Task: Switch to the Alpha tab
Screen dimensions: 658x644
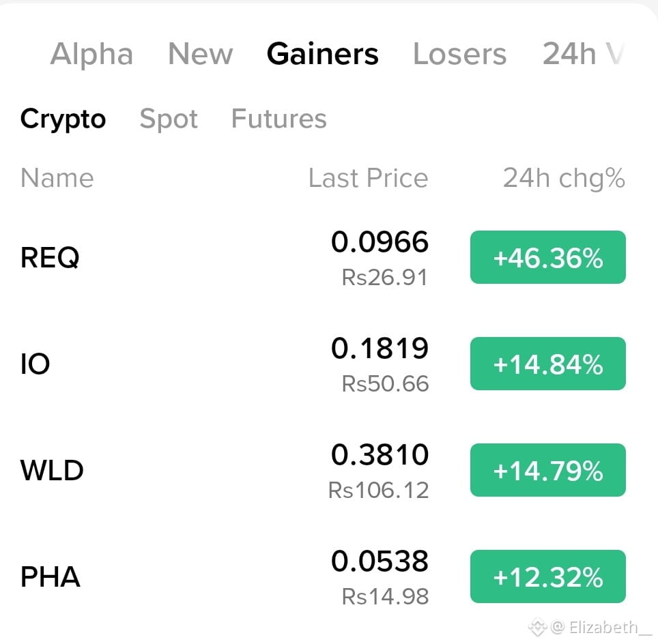Action: [91, 54]
